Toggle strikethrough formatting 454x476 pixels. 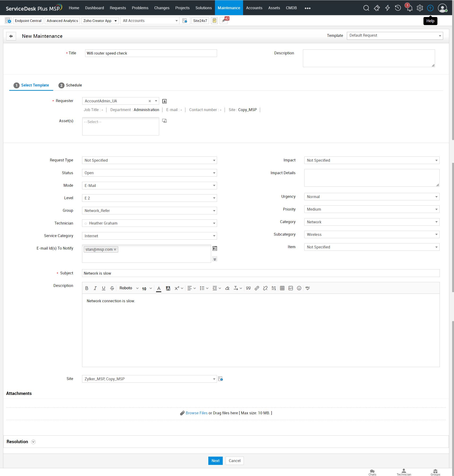tap(112, 288)
